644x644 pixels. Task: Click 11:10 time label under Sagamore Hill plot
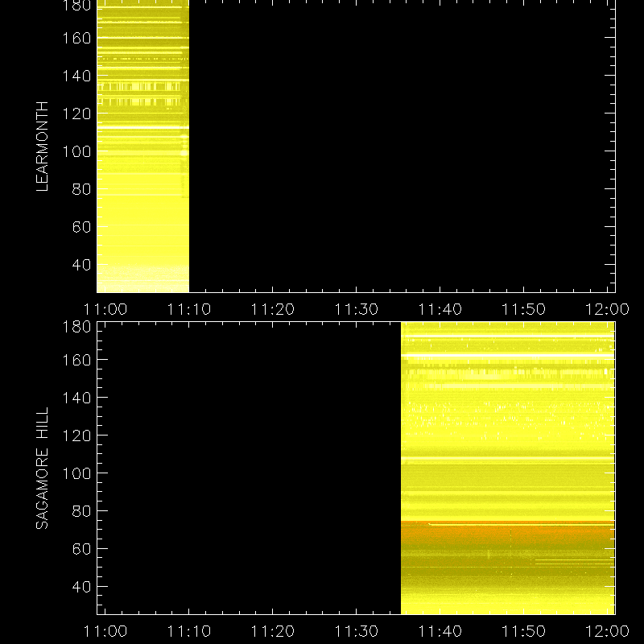pos(189,631)
